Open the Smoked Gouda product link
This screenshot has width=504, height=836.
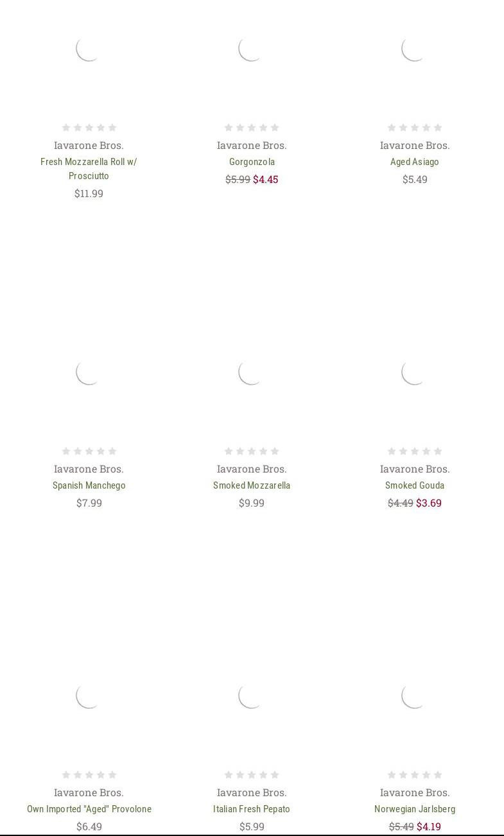[414, 485]
